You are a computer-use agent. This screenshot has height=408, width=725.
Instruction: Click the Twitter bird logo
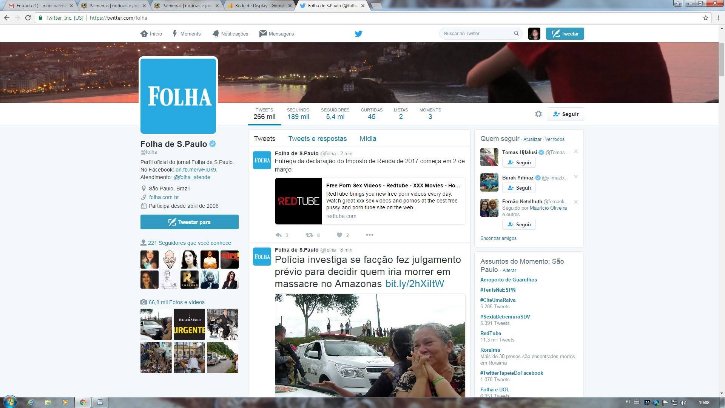tap(358, 34)
